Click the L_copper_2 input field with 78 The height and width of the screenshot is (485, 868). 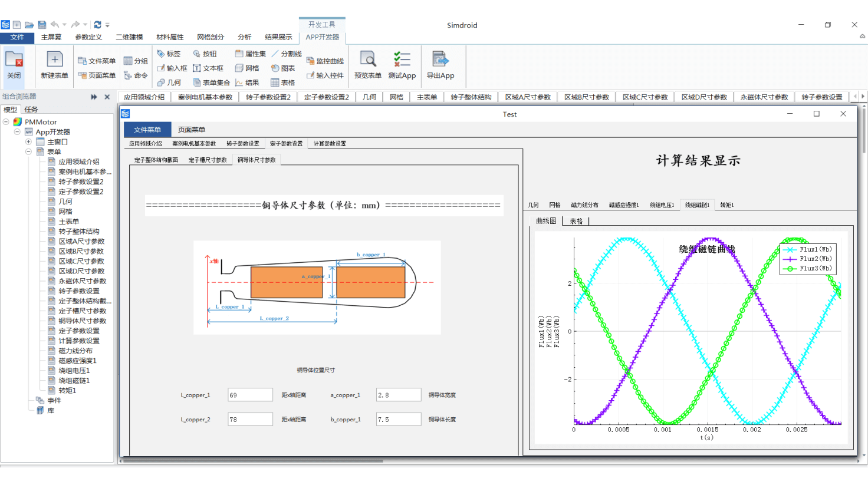[250, 419]
